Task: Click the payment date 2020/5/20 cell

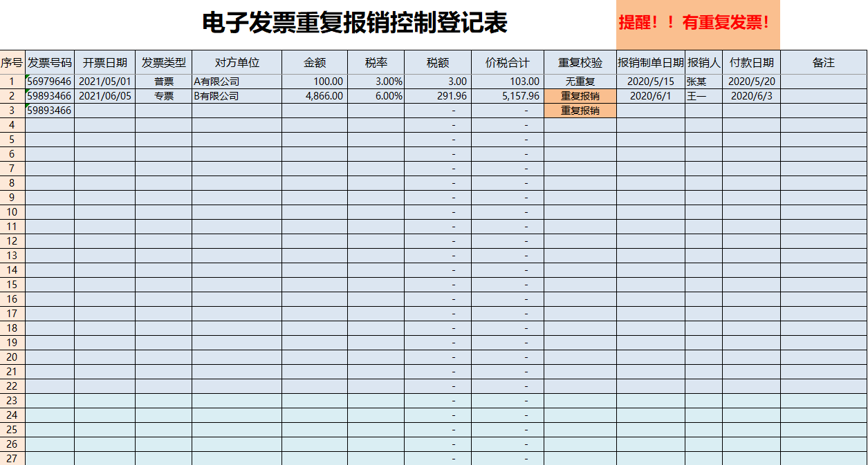Action: pos(750,81)
